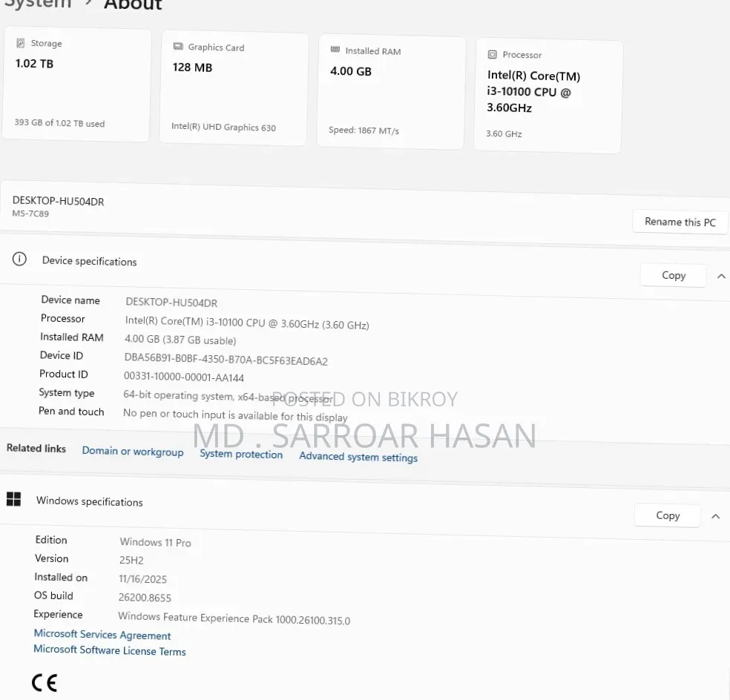The width and height of the screenshot is (730, 700).
Task: Click 393 GB of 1.02 TB used text
Action: click(x=59, y=123)
